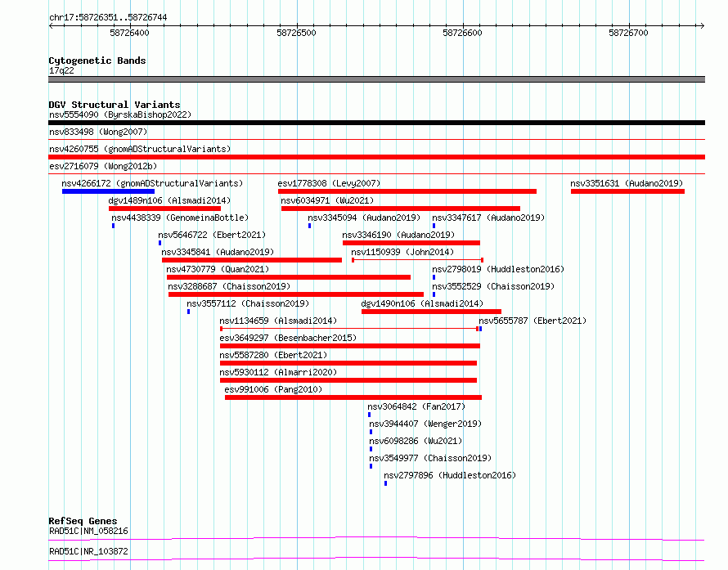Viewport: 728px width, 570px height.
Task: Open the nsv3944407 (Wenger2019) label
Action: point(425,424)
